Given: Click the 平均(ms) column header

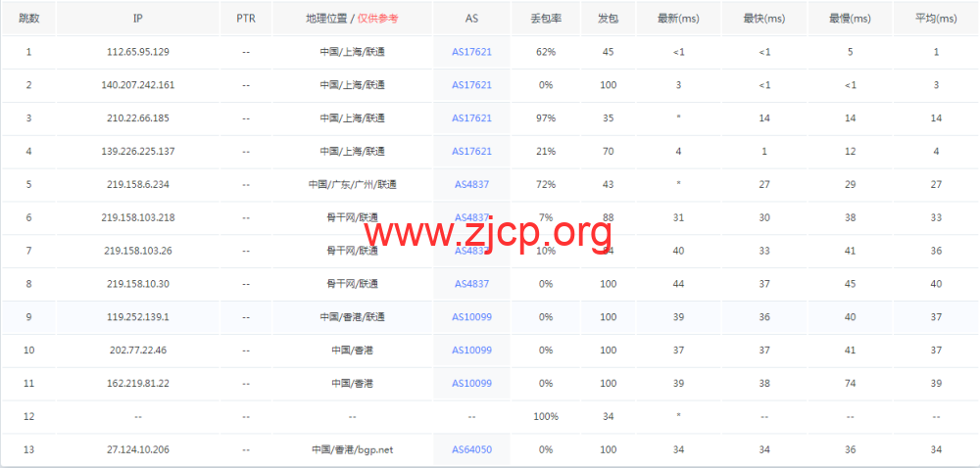Looking at the screenshot, I should [x=936, y=18].
